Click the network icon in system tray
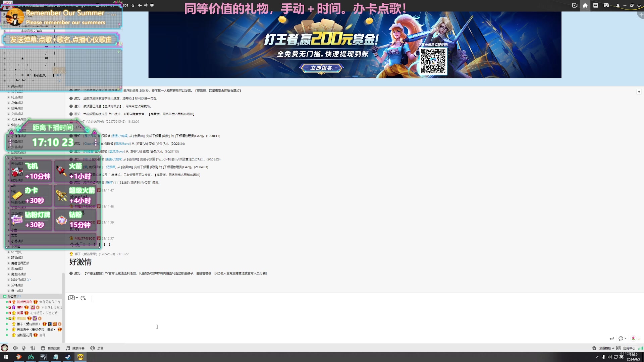This screenshot has height=362, width=644. pos(615,357)
